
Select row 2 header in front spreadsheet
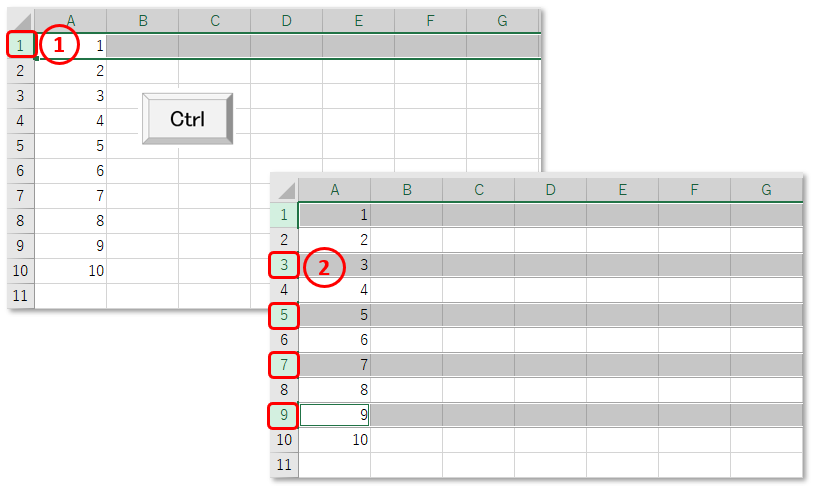pos(284,240)
